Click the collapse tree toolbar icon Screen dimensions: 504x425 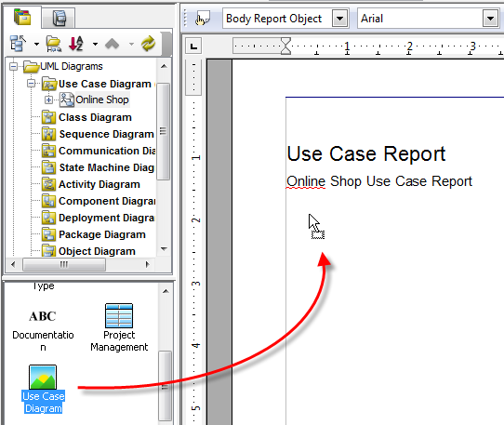click(x=18, y=44)
